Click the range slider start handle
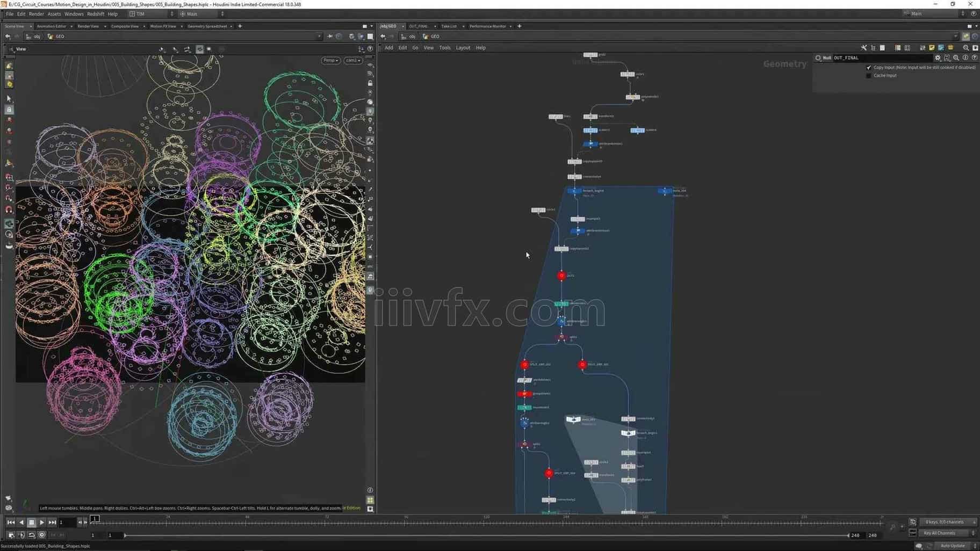 (x=125, y=535)
